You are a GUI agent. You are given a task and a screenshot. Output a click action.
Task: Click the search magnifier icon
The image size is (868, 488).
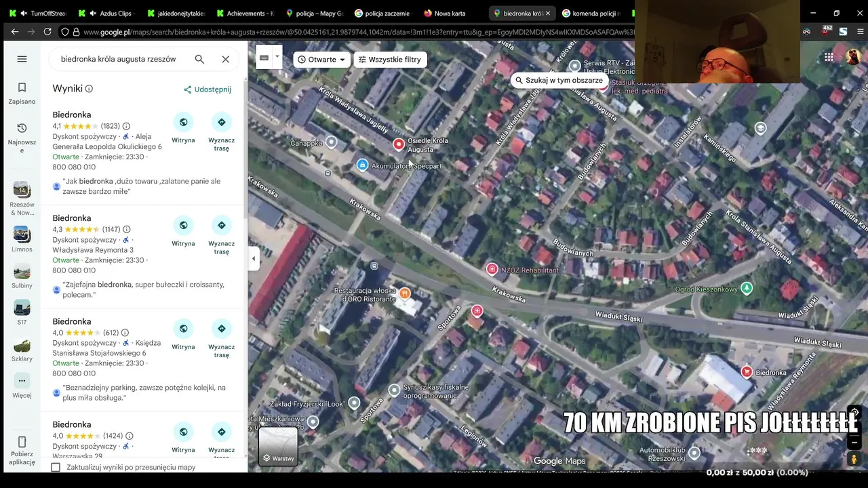[199, 59]
